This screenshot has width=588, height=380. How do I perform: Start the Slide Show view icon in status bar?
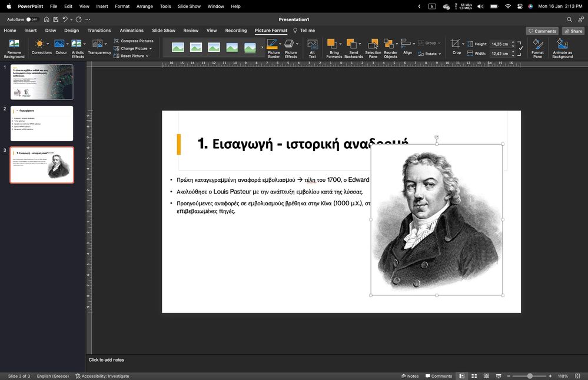(499, 376)
